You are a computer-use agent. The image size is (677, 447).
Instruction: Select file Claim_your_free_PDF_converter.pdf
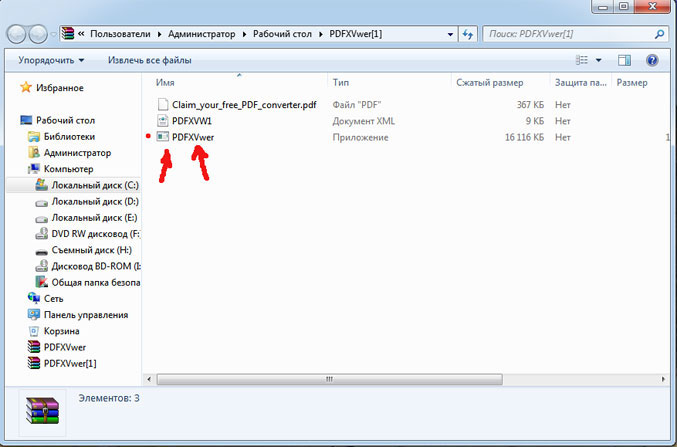coord(244,105)
